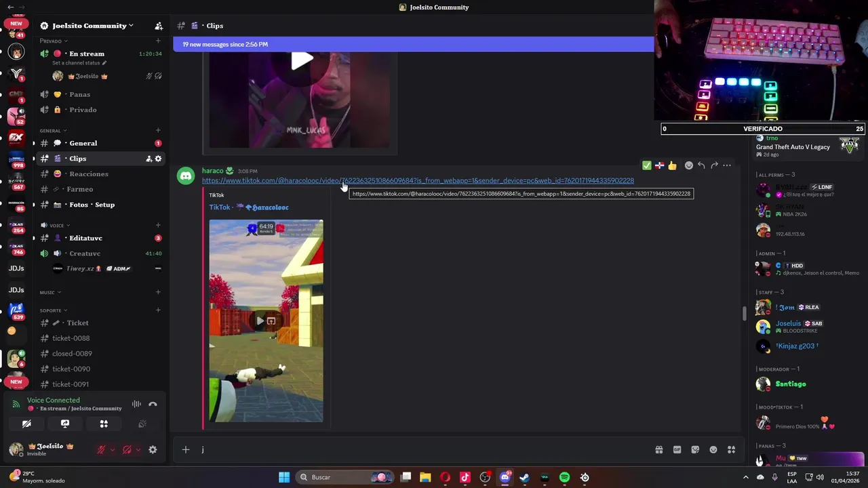Open the Privado locked voice channel
The image size is (868, 488).
100,110
